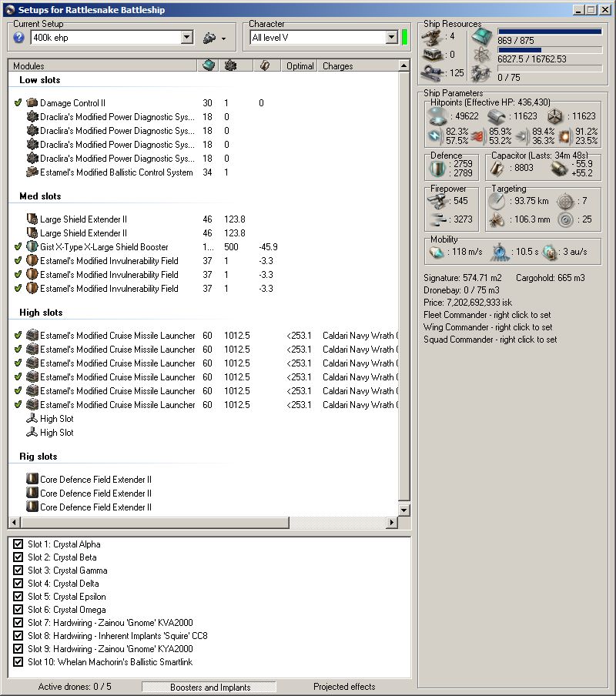Viewport: 616px width, 696px height.
Task: Click Squad Commander - right click to set
Action: pos(490,340)
